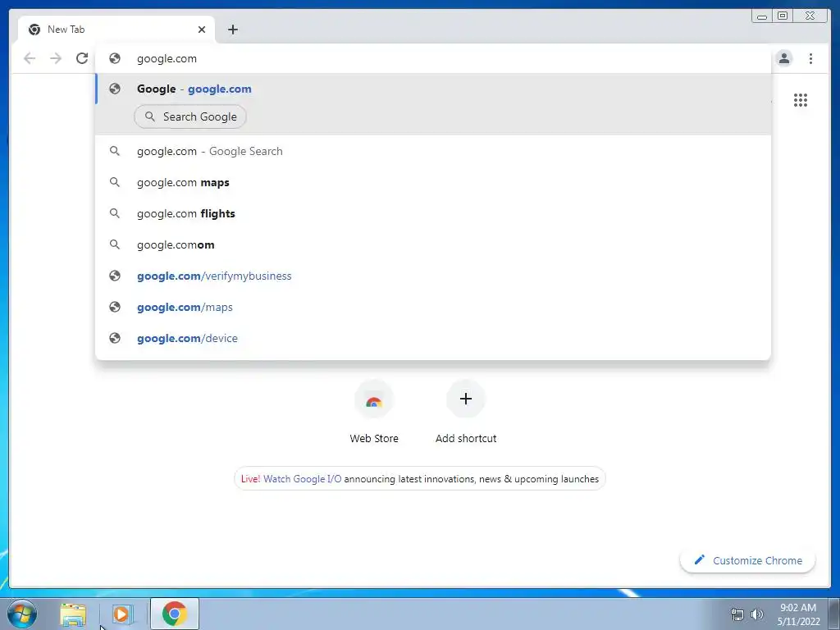This screenshot has width=840, height=630.
Task: Open the Web Store shortcut
Action: pyautogui.click(x=374, y=412)
